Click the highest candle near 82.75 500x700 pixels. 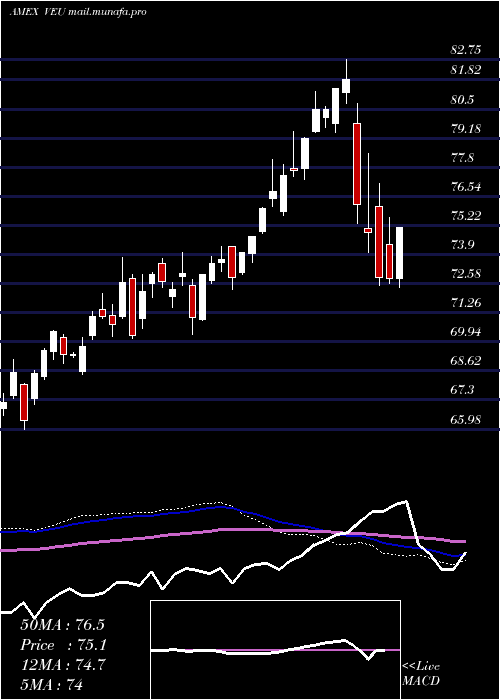pyautogui.click(x=346, y=82)
